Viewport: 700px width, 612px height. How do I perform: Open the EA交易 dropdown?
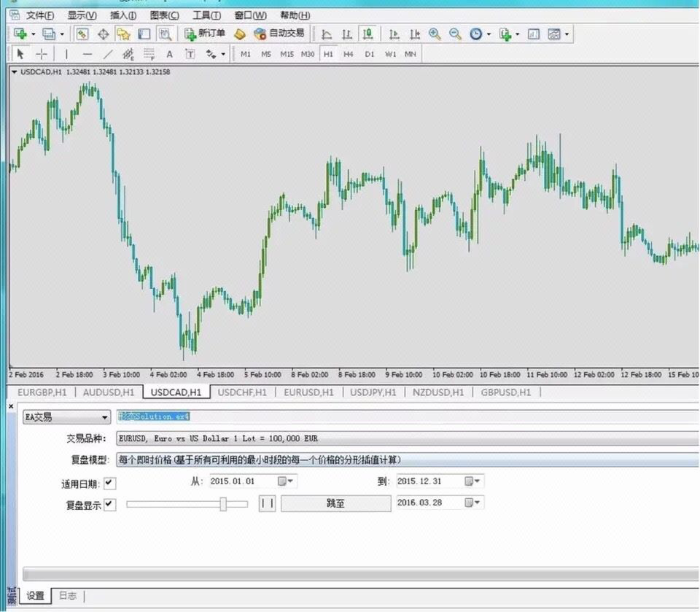point(105,417)
